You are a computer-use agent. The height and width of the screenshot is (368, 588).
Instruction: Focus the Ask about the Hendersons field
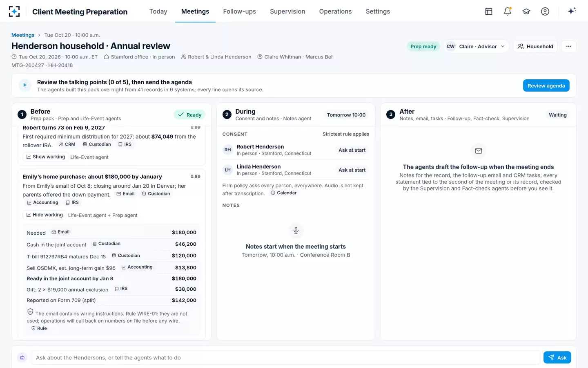[x=285, y=357]
